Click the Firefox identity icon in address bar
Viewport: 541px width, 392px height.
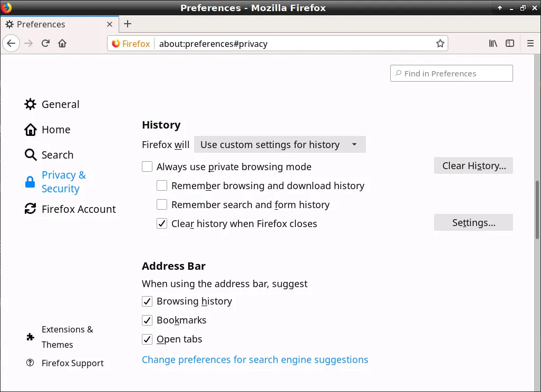click(x=116, y=43)
